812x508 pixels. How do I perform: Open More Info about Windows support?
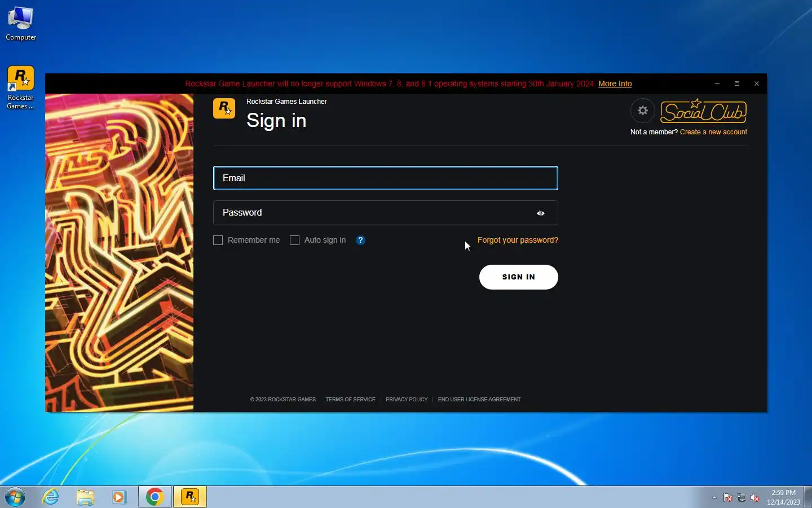(x=615, y=84)
